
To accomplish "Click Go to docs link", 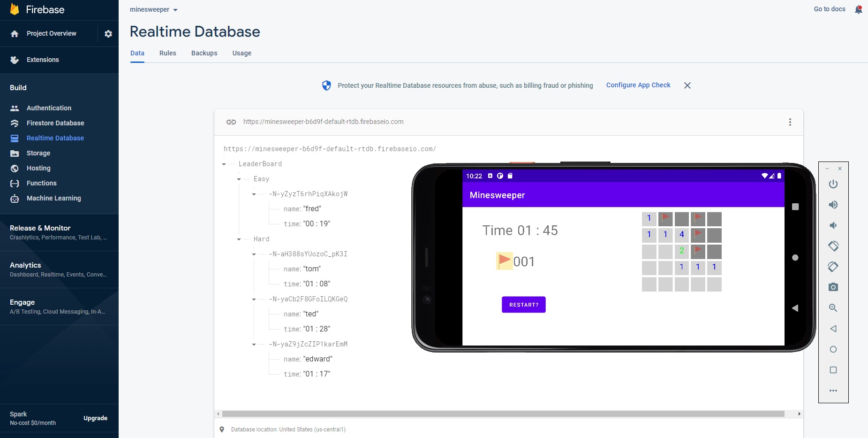I will pyautogui.click(x=830, y=9).
